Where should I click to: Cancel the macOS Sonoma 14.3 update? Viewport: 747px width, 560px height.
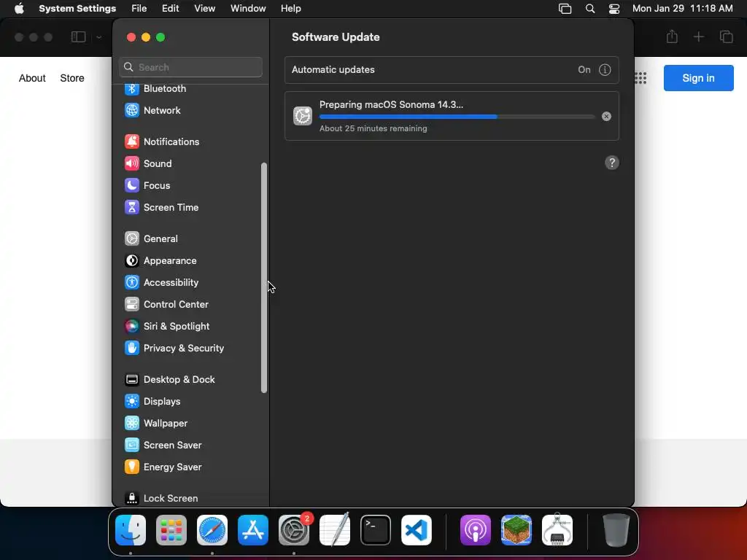(606, 117)
